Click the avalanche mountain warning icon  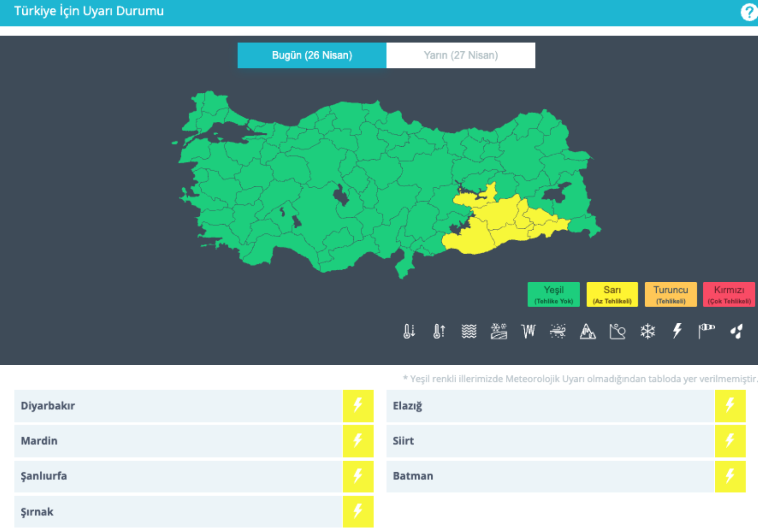point(587,331)
